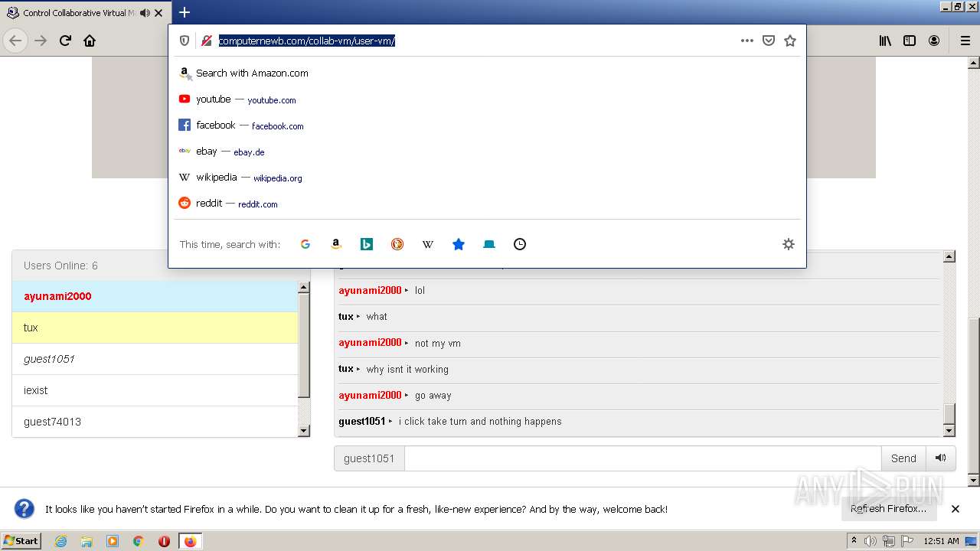This screenshot has height=551, width=980.
Task: Open the system volume tray icon
Action: (871, 541)
